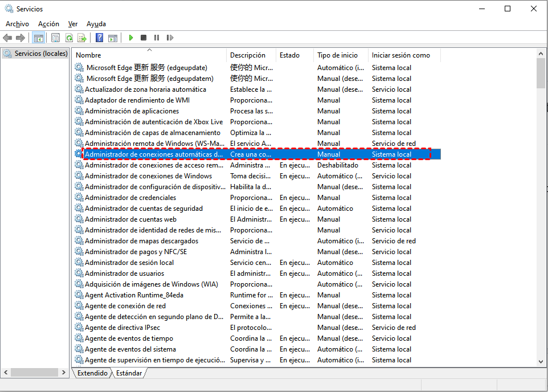Click the gear icon of Administración de aplicaciones
Viewport: 548px width, 392px height.
(x=79, y=111)
